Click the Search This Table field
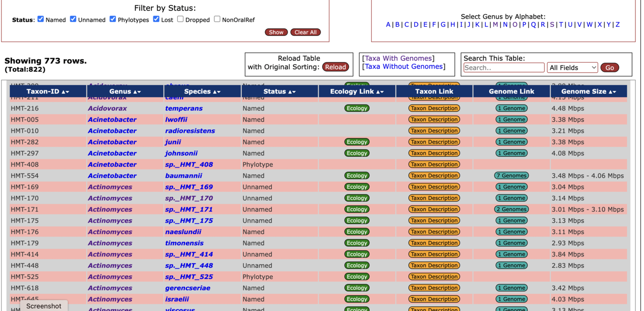The height and width of the screenshot is (311, 644). point(504,68)
